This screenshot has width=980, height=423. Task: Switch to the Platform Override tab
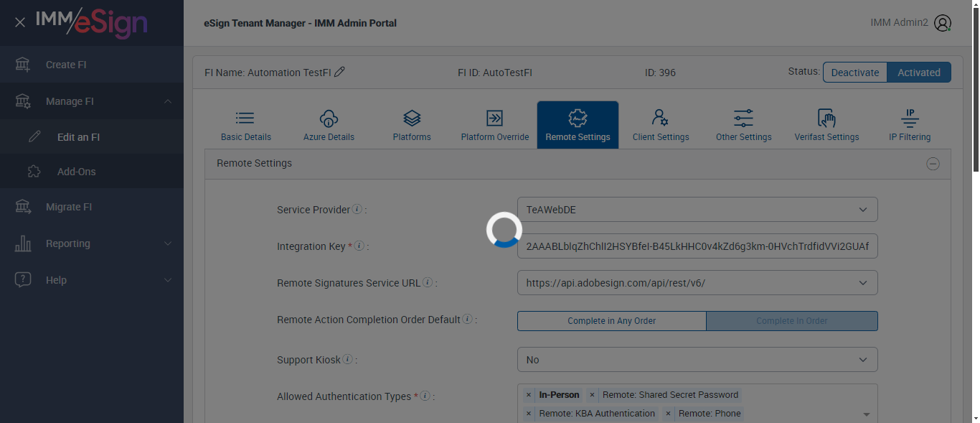click(495, 125)
